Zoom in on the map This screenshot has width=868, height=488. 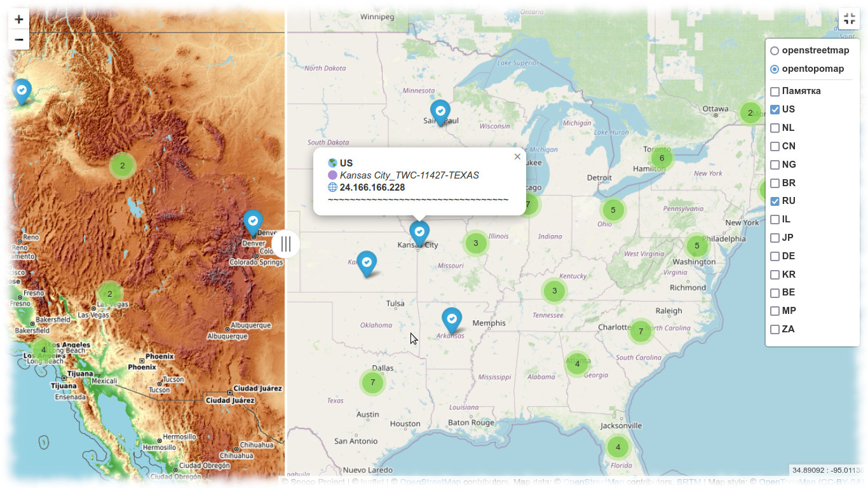coord(19,19)
